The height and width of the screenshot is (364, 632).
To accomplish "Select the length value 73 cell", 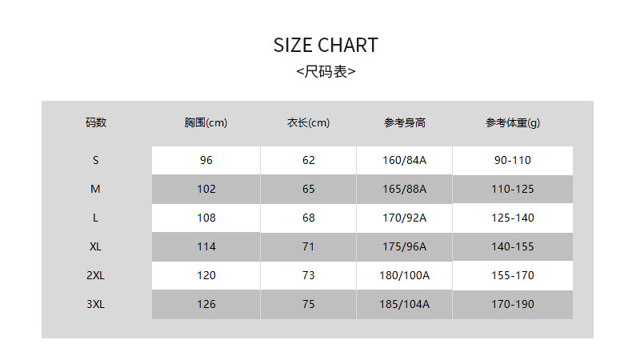I will 309,275.
